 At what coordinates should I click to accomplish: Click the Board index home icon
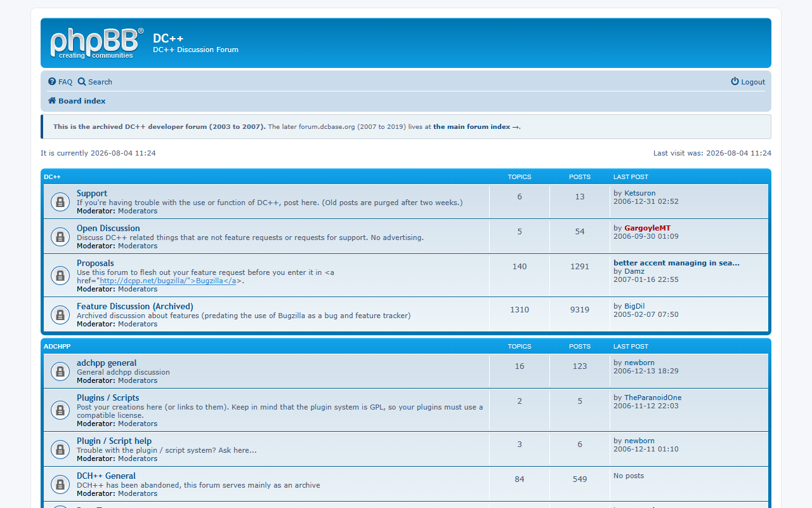(52, 101)
